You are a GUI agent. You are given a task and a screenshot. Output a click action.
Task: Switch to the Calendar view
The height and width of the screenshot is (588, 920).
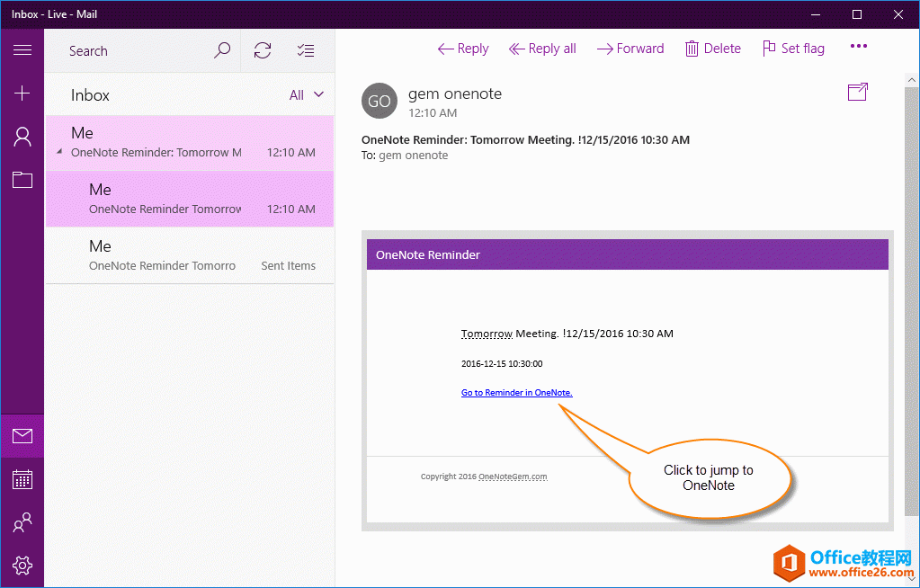pos(22,479)
